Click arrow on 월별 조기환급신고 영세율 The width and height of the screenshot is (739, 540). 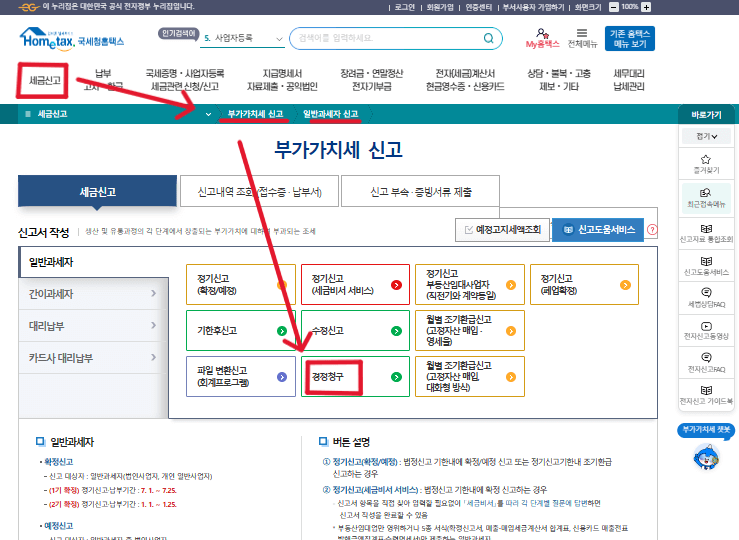coord(511,331)
